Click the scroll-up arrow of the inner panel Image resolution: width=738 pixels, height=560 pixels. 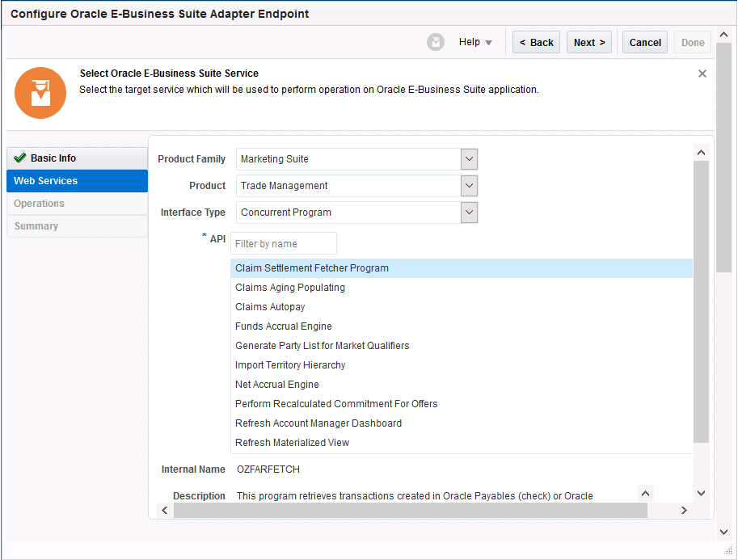(701, 153)
